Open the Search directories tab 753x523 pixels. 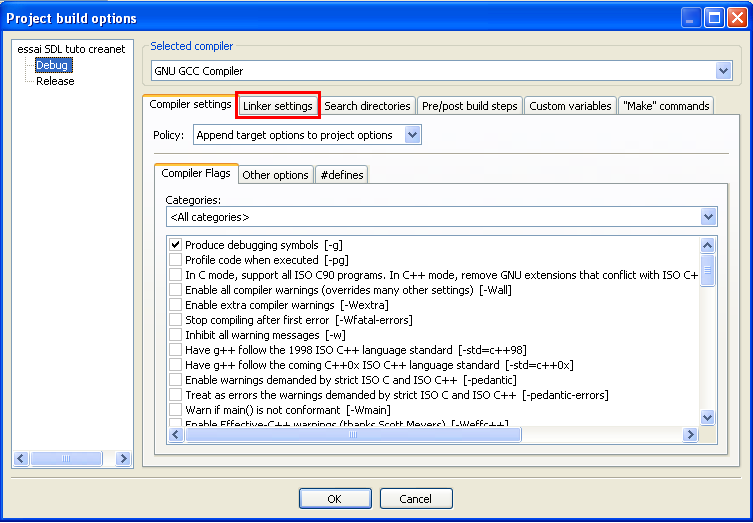point(367,106)
